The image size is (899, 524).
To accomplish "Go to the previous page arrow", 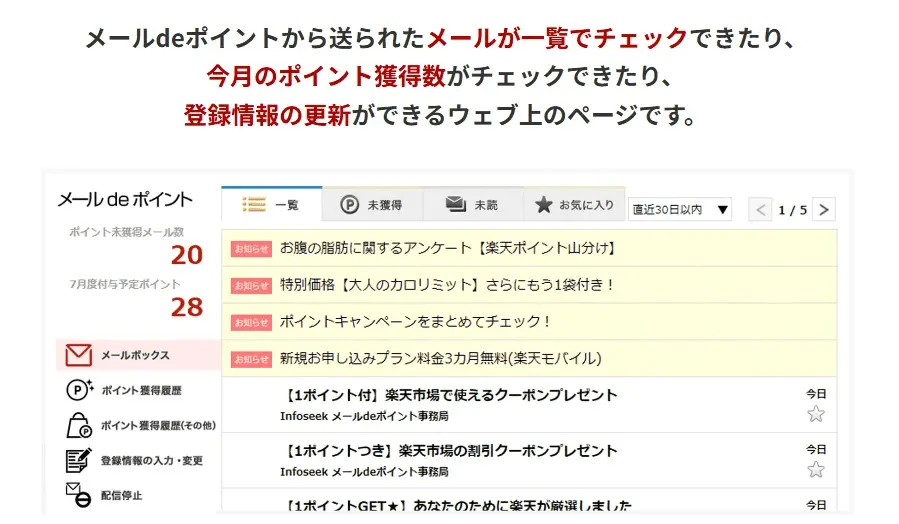I will click(761, 209).
